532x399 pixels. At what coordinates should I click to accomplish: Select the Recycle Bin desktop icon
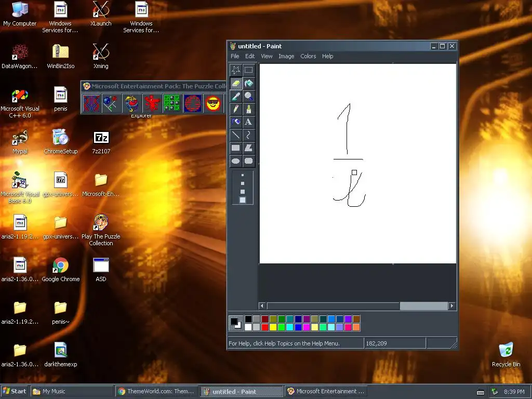pyautogui.click(x=506, y=355)
